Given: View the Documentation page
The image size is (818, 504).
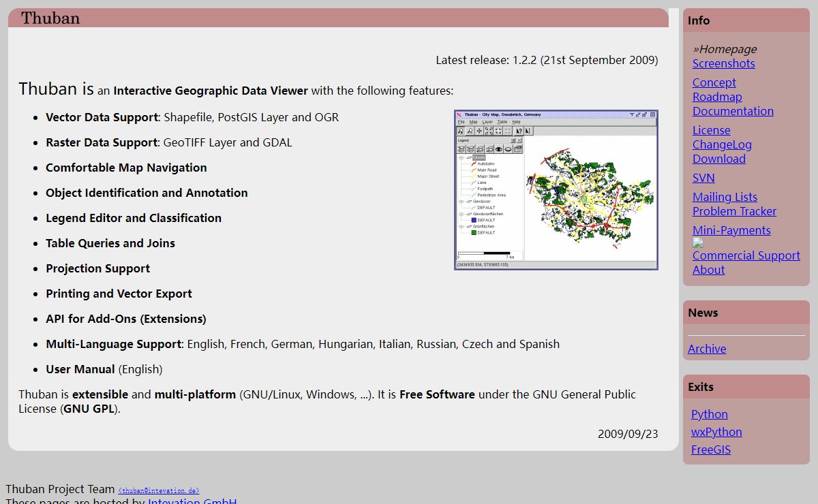Looking at the screenshot, I should [x=733, y=111].
